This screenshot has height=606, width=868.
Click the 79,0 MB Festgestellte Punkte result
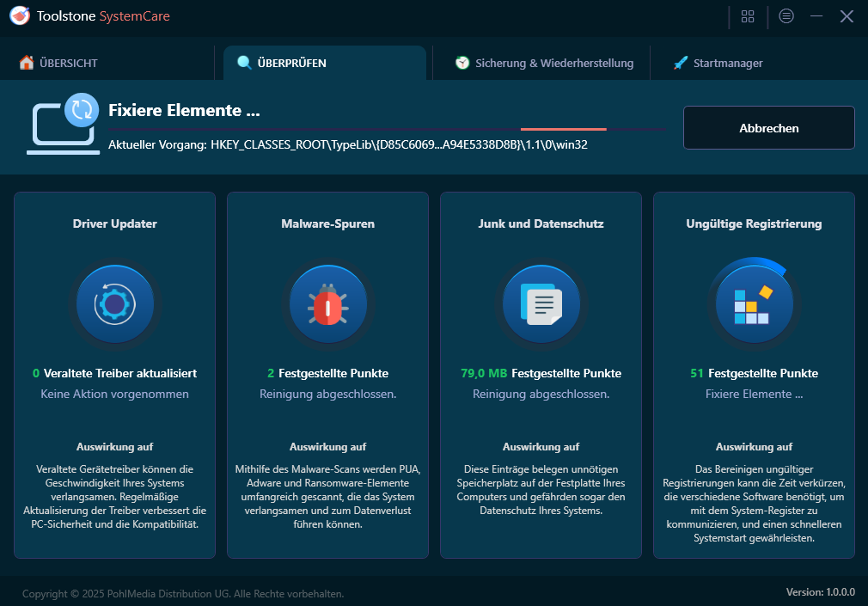[541, 373]
